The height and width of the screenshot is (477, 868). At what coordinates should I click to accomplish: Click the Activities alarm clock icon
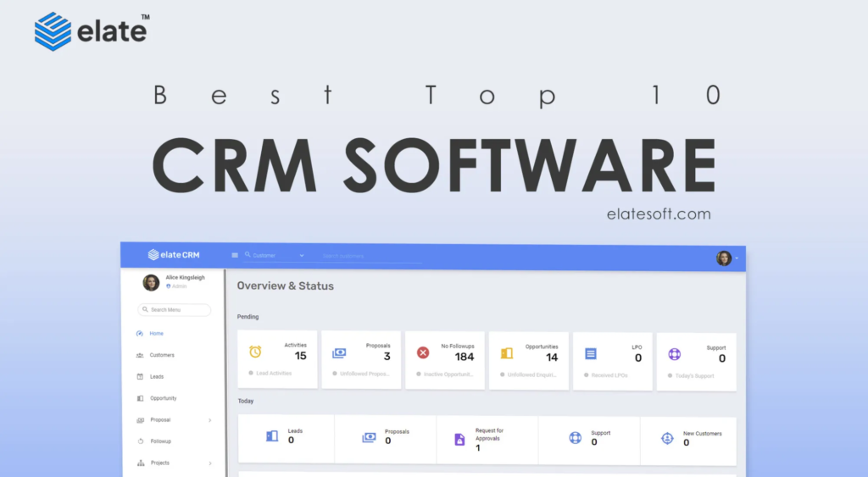click(255, 352)
